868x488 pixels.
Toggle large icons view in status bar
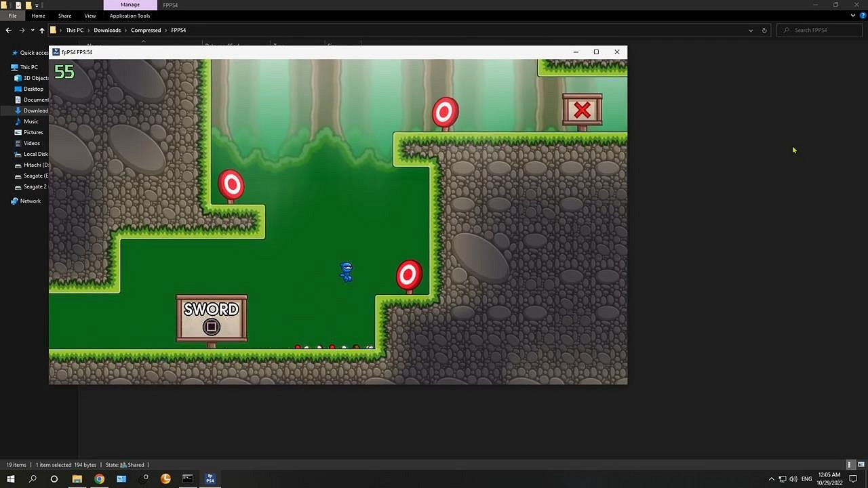coord(860,465)
